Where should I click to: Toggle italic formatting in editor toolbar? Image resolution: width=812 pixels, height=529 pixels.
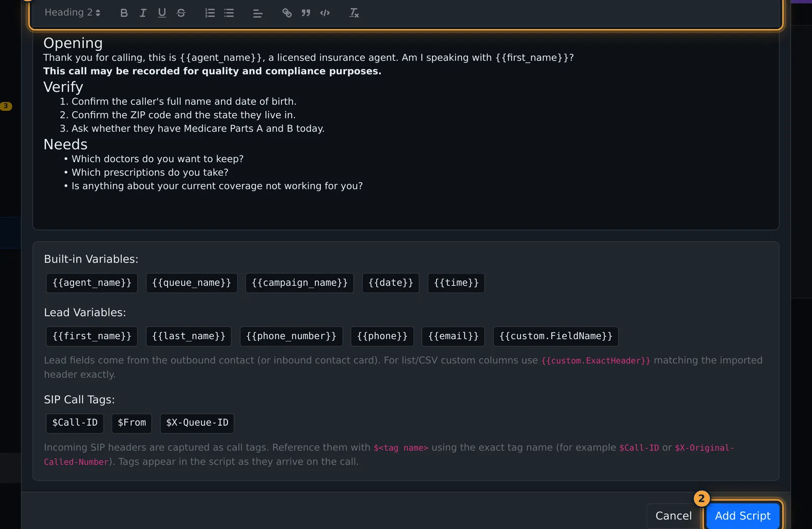[143, 13]
